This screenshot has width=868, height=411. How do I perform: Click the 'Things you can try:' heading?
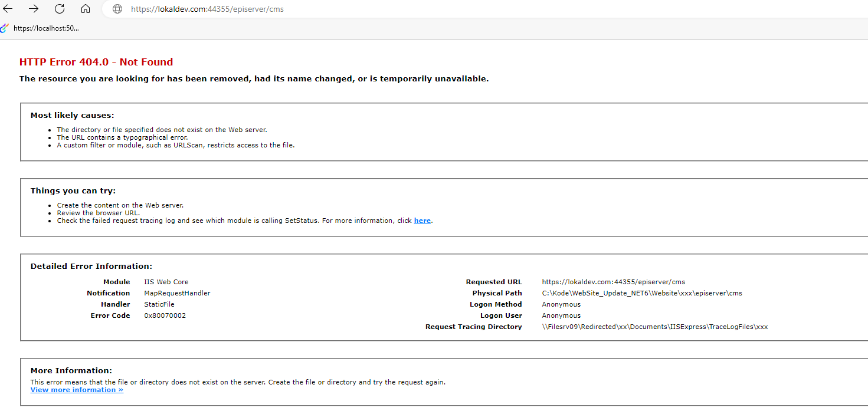tap(73, 190)
